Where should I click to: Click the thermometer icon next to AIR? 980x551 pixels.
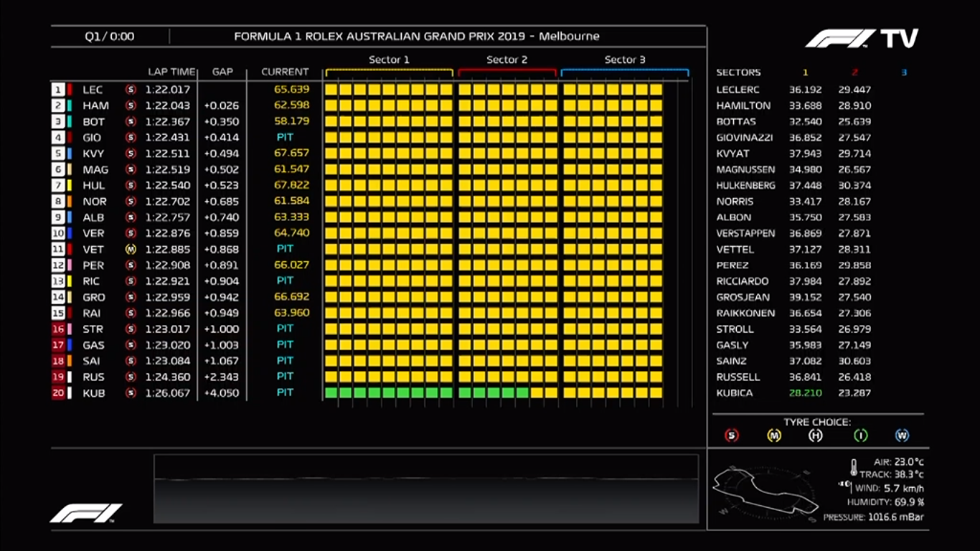854,468
